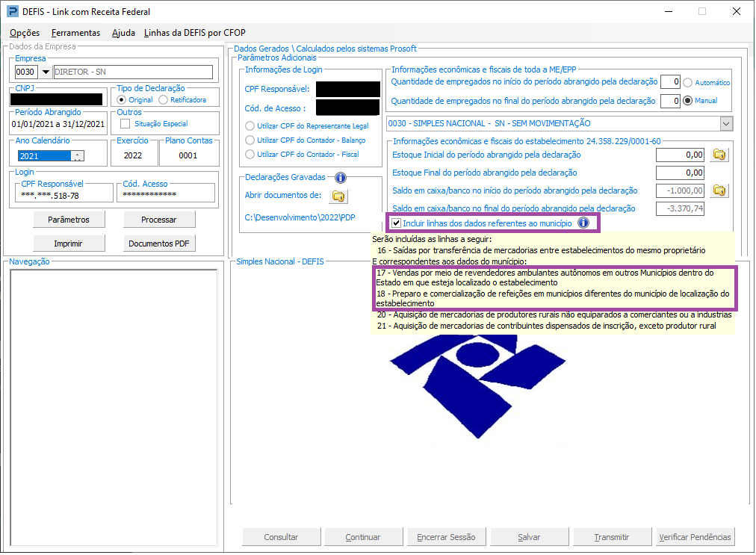Close the DEFIS window
Image resolution: width=756 pixels, height=555 pixels.
point(737,11)
